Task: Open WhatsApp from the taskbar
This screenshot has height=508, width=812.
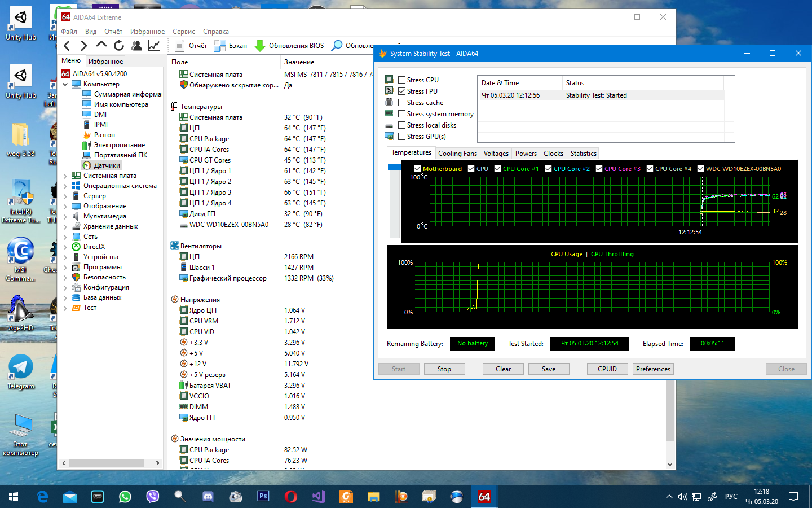Action: [x=125, y=497]
